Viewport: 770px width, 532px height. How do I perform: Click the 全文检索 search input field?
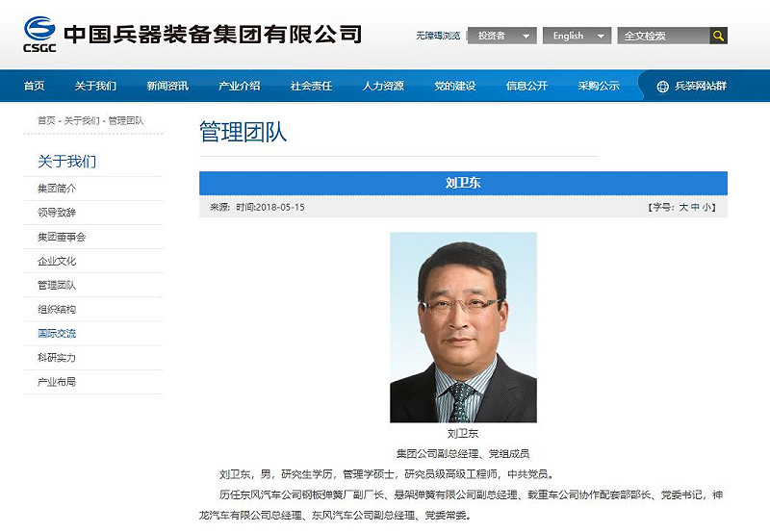point(663,36)
